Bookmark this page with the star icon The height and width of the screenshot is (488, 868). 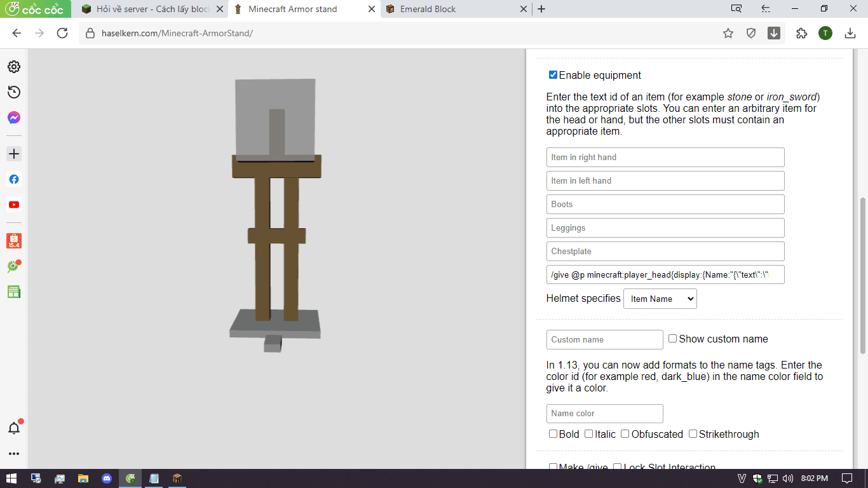(728, 33)
